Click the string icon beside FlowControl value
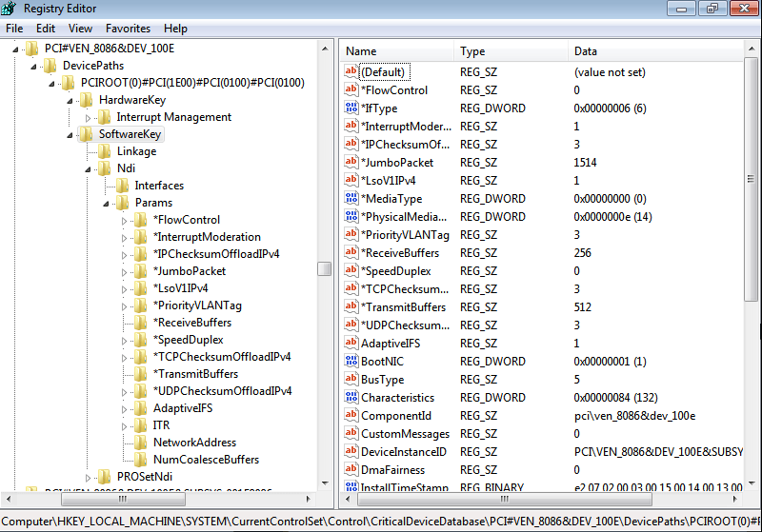 pos(351,90)
